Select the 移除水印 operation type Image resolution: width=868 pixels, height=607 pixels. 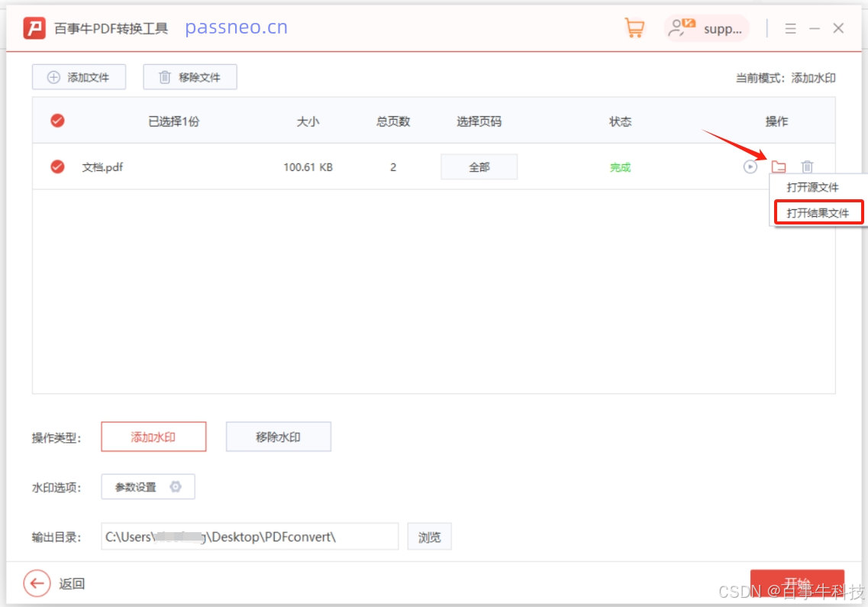click(279, 437)
